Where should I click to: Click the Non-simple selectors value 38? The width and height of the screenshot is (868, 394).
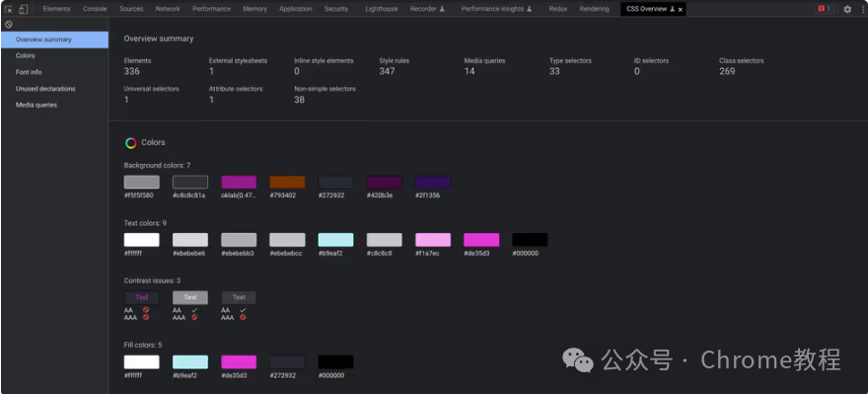[300, 100]
